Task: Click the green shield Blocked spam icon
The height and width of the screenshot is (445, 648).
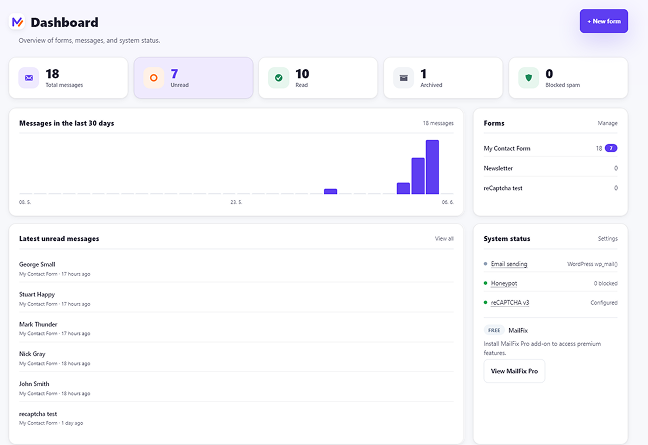Action: pos(529,78)
